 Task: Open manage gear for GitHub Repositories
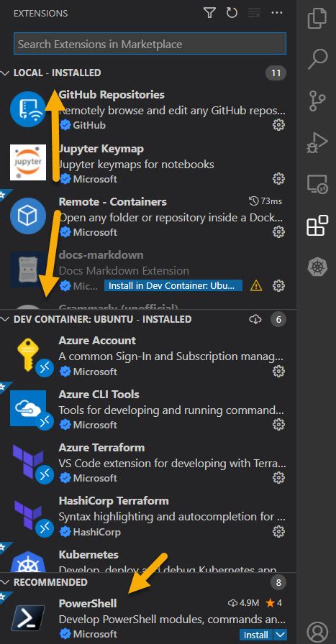coord(278,124)
